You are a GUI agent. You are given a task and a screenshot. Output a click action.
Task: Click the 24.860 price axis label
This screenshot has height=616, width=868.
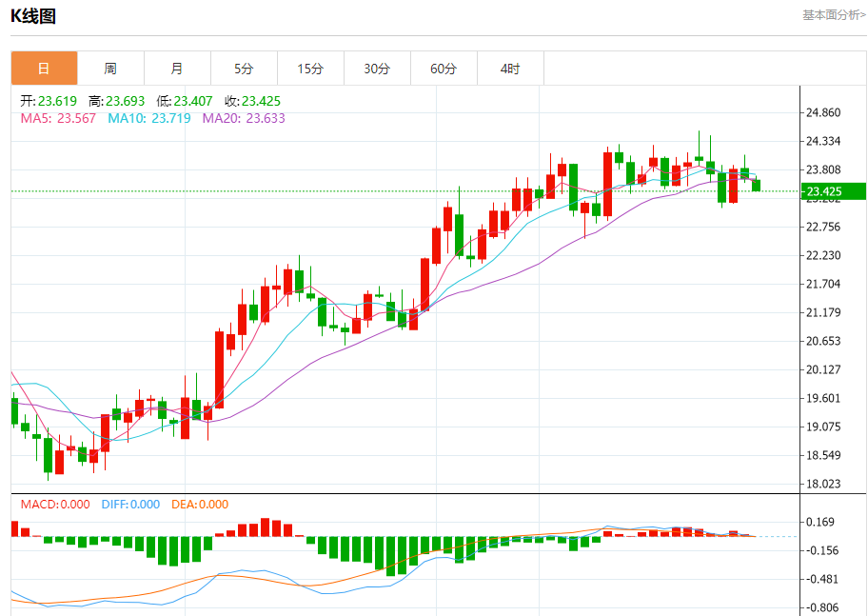pos(823,112)
